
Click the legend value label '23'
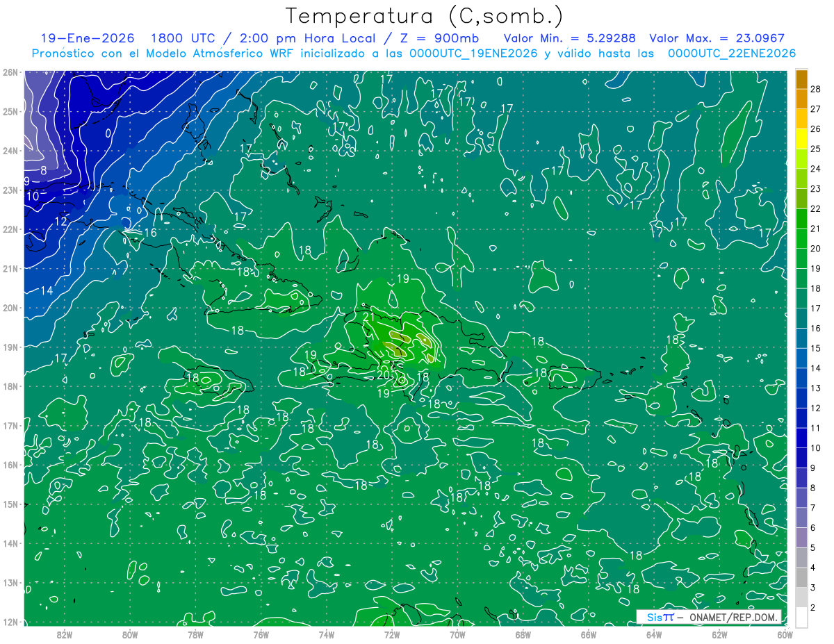(x=815, y=188)
